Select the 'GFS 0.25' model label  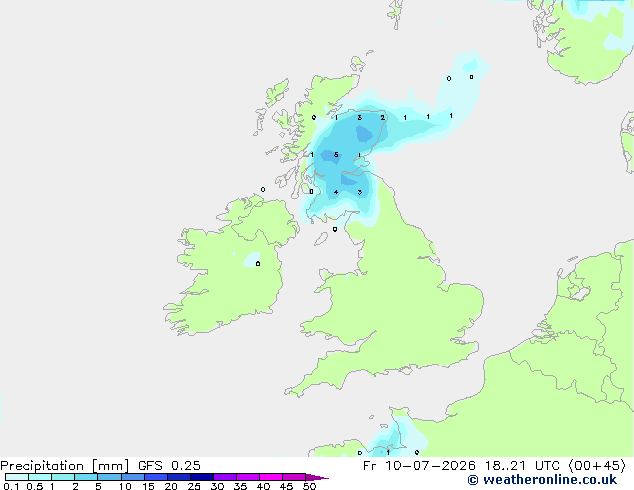tap(169, 466)
